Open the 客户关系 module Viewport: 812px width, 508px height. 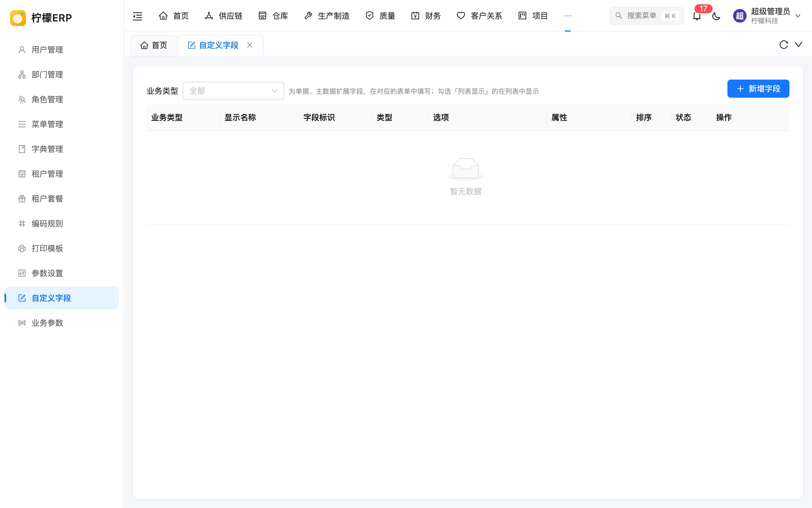(x=480, y=16)
